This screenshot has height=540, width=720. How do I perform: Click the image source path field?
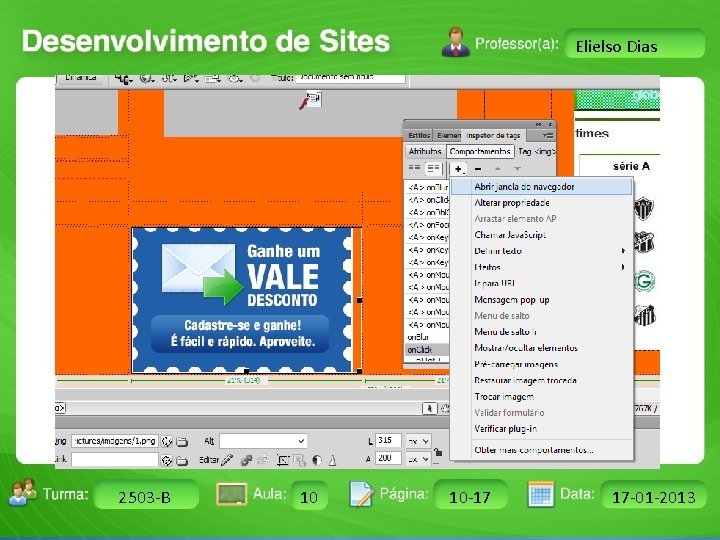tap(115, 441)
